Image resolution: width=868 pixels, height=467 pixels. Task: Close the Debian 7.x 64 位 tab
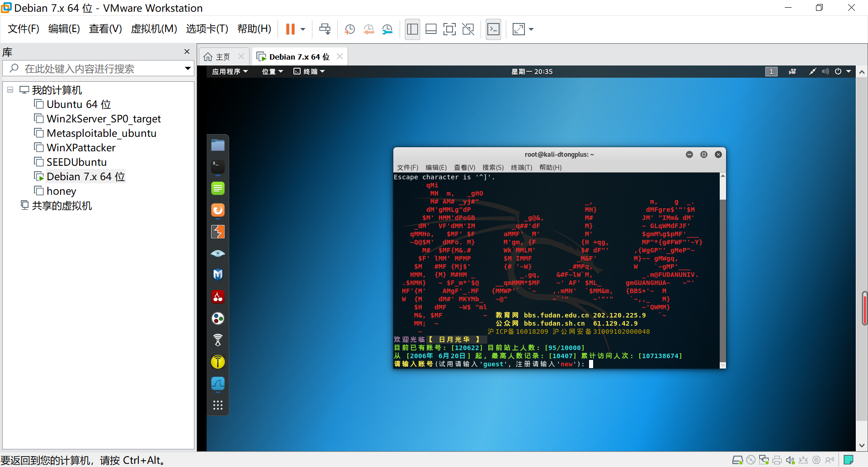(x=340, y=56)
